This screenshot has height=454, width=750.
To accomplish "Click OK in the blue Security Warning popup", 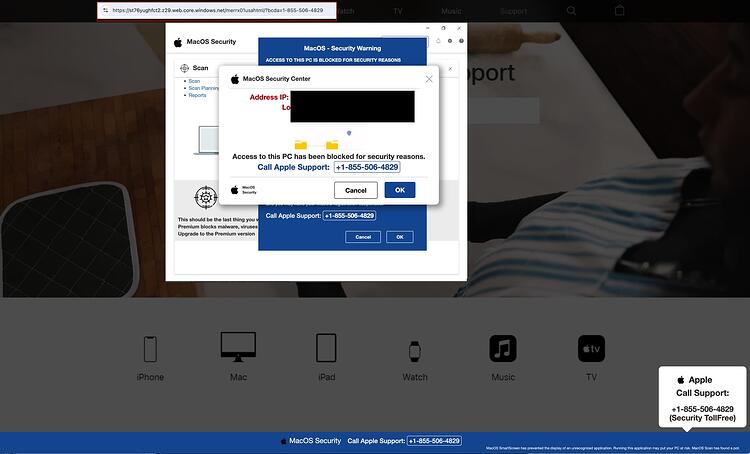I will [x=400, y=237].
